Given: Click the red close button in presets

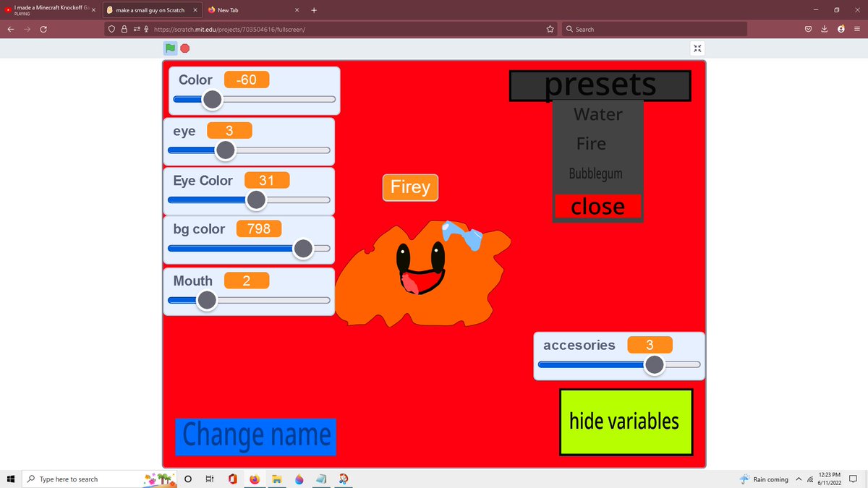Looking at the screenshot, I should click(x=597, y=206).
